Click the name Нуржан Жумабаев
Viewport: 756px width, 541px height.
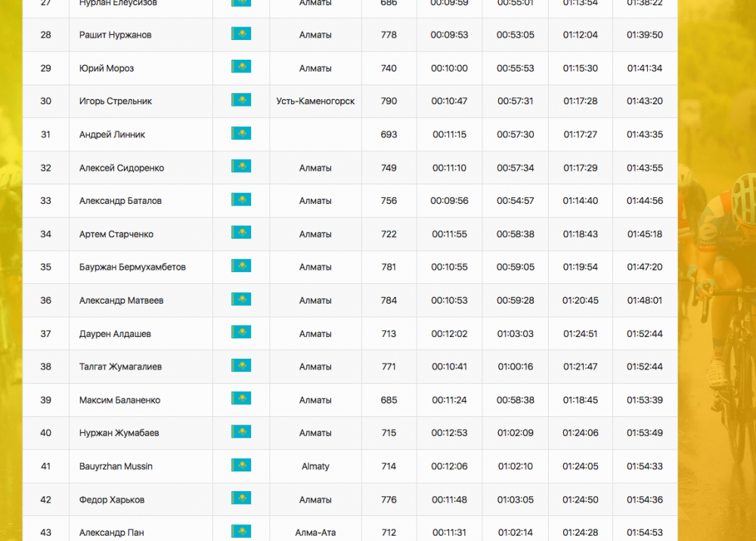pos(119,433)
